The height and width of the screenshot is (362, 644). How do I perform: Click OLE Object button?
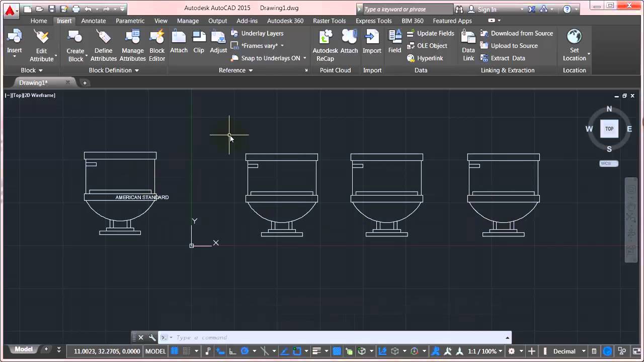click(427, 46)
